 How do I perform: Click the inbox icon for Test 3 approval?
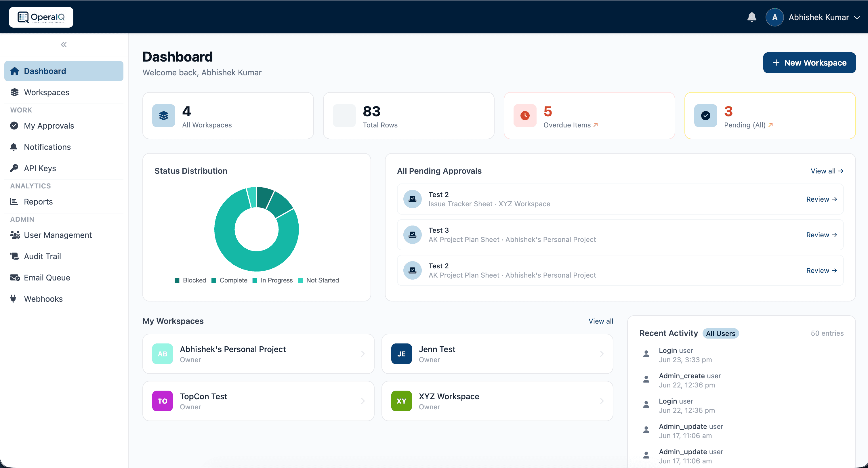(413, 235)
